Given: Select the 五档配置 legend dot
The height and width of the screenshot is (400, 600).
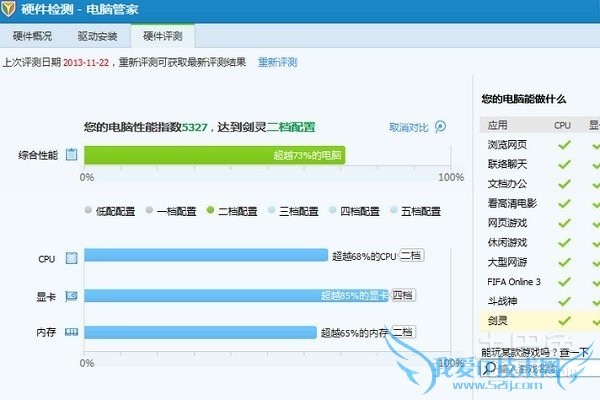Looking at the screenshot, I should [x=393, y=210].
